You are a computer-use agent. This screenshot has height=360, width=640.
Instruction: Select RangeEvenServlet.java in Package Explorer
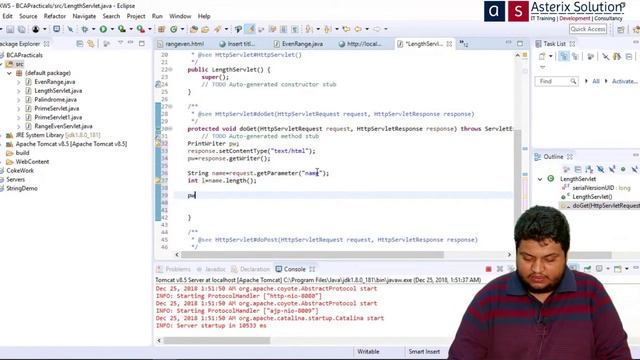(63, 126)
